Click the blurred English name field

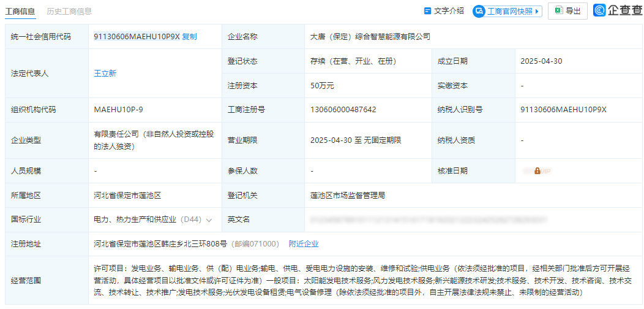pos(429,219)
